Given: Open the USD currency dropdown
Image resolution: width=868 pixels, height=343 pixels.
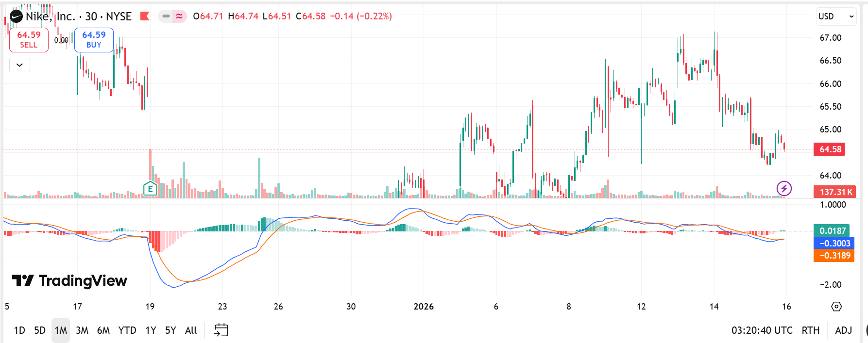Looking at the screenshot, I should coord(836,16).
